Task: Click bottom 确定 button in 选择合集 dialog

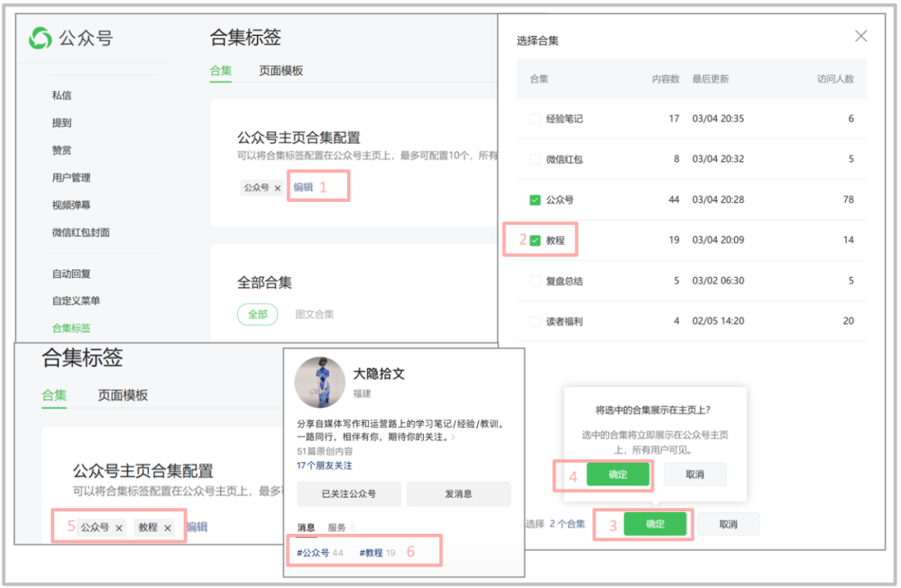Action: click(x=655, y=524)
